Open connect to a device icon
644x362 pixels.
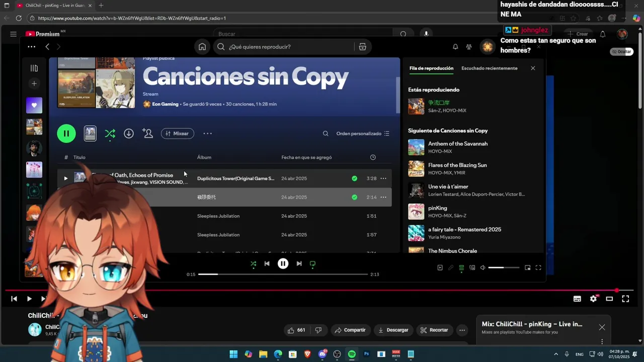pyautogui.click(x=472, y=268)
